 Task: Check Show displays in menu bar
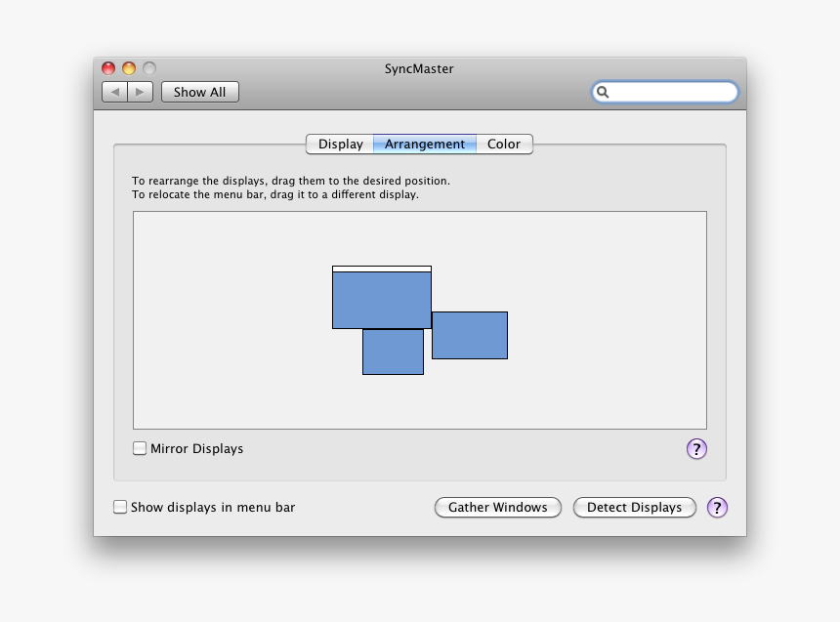pyautogui.click(x=120, y=507)
